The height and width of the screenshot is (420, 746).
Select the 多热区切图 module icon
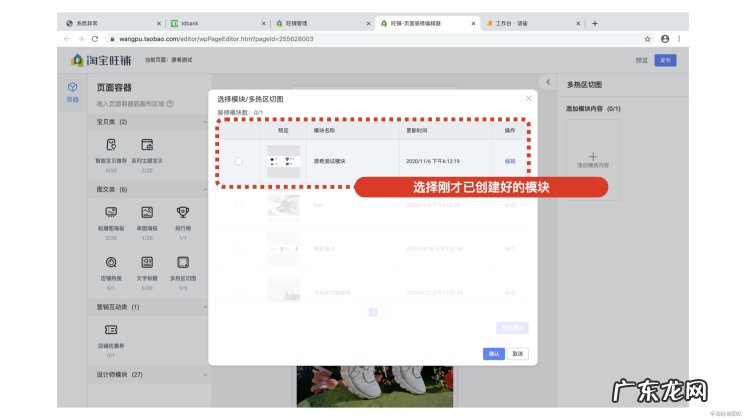click(183, 262)
